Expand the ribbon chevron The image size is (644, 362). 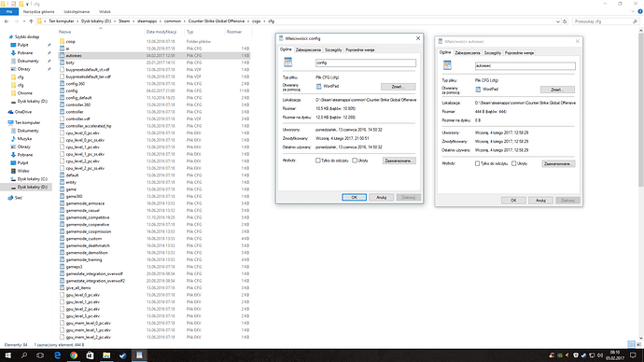(x=633, y=12)
